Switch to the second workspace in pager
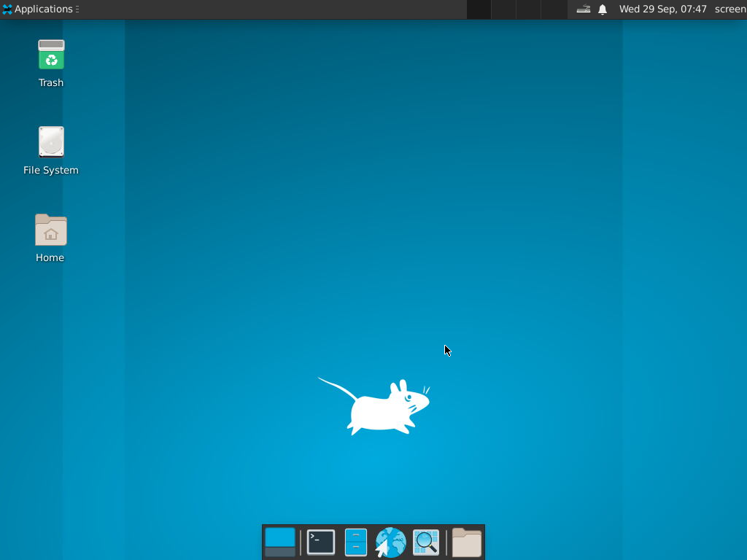Image resolution: width=747 pixels, height=560 pixels. 503,9
